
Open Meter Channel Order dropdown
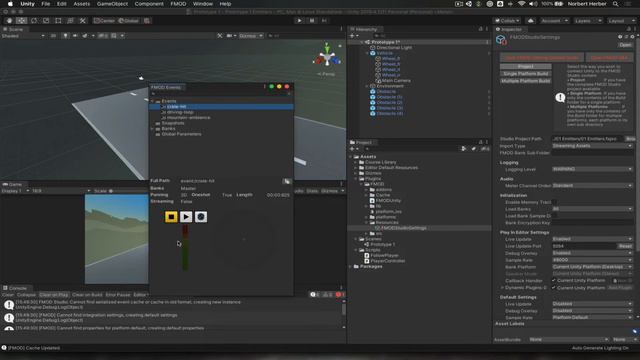[x=592, y=186]
